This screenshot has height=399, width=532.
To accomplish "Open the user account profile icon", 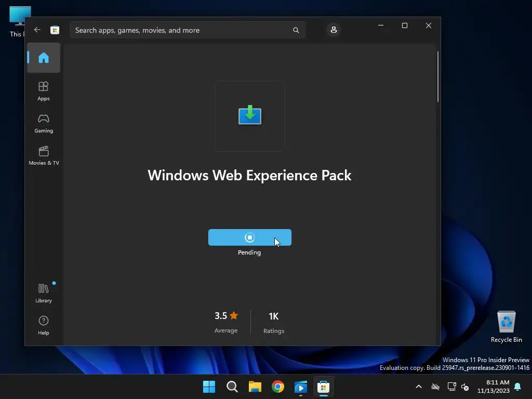I will 334,30.
